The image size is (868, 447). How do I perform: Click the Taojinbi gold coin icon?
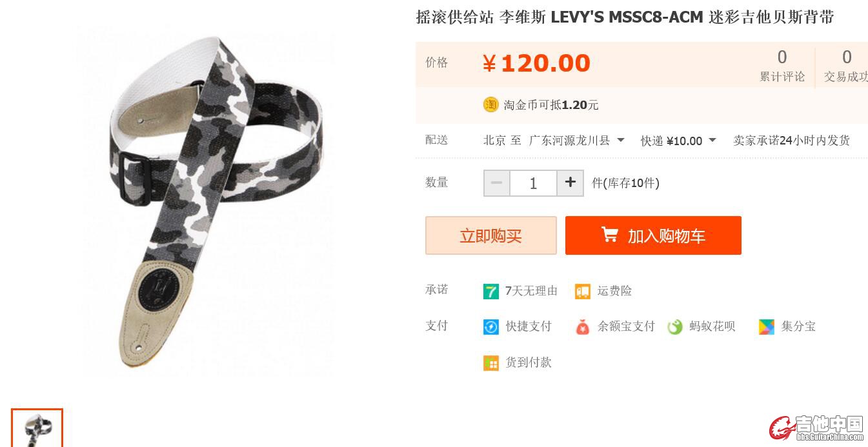point(490,104)
